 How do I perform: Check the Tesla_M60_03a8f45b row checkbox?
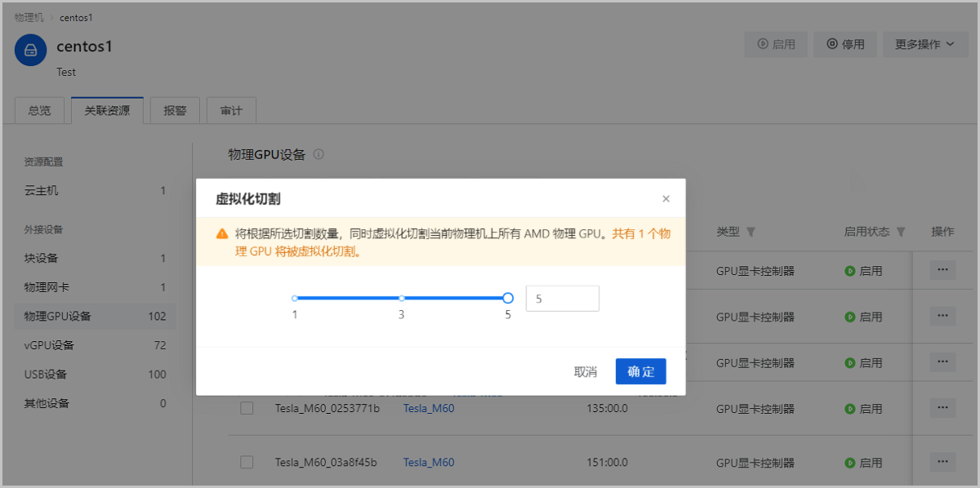[x=247, y=462]
